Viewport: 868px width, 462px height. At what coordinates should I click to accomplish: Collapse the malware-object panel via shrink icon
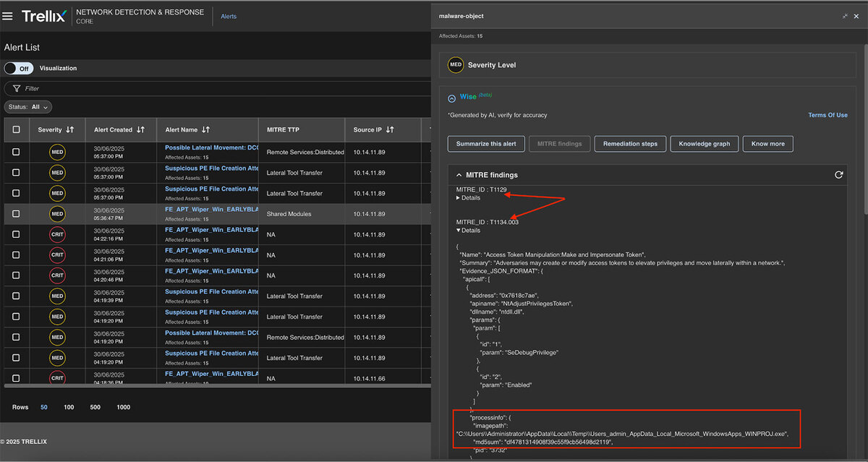[845, 16]
